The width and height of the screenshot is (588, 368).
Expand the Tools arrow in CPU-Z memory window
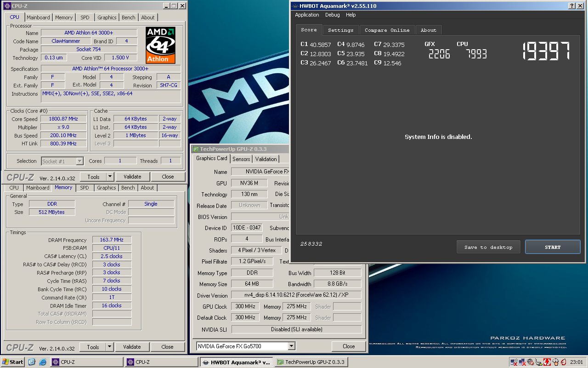tap(110, 347)
